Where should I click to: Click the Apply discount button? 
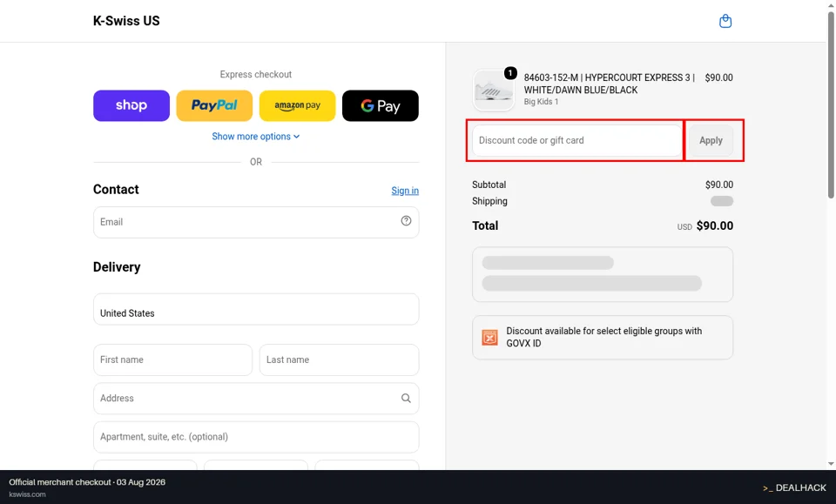click(711, 141)
